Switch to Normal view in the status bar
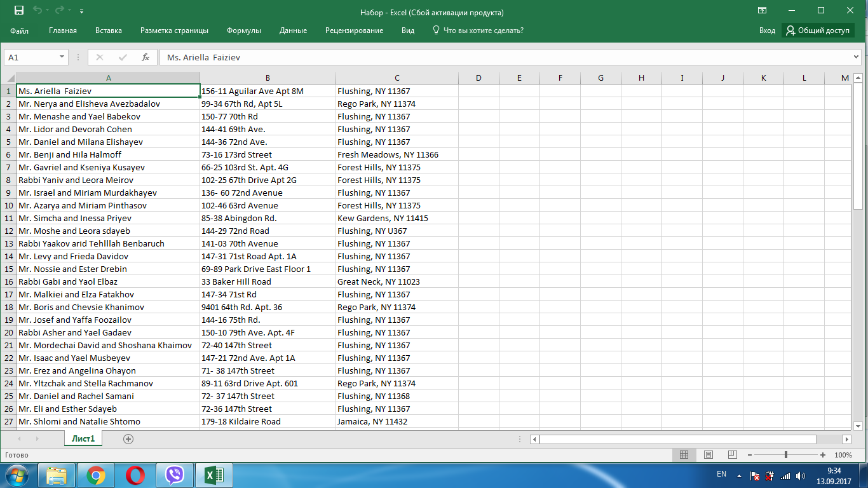 point(684,455)
